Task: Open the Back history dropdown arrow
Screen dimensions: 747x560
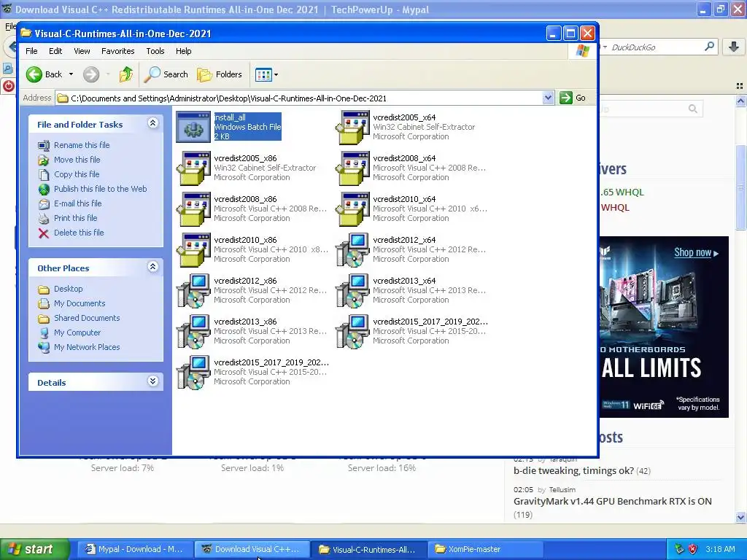Action: [x=71, y=74]
